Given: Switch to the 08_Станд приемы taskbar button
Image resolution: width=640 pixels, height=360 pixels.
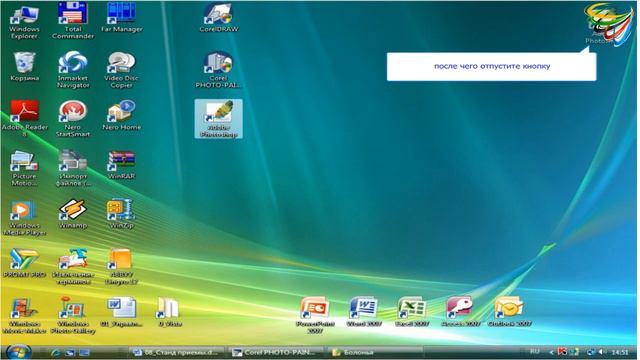Looking at the screenshot, I should (177, 352).
